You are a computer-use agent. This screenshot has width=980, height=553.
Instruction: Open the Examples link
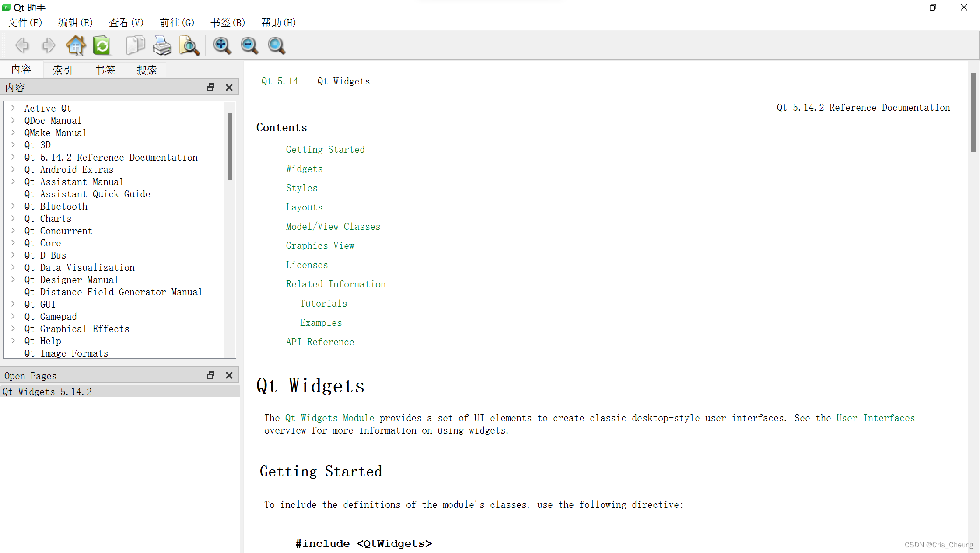[x=321, y=323]
